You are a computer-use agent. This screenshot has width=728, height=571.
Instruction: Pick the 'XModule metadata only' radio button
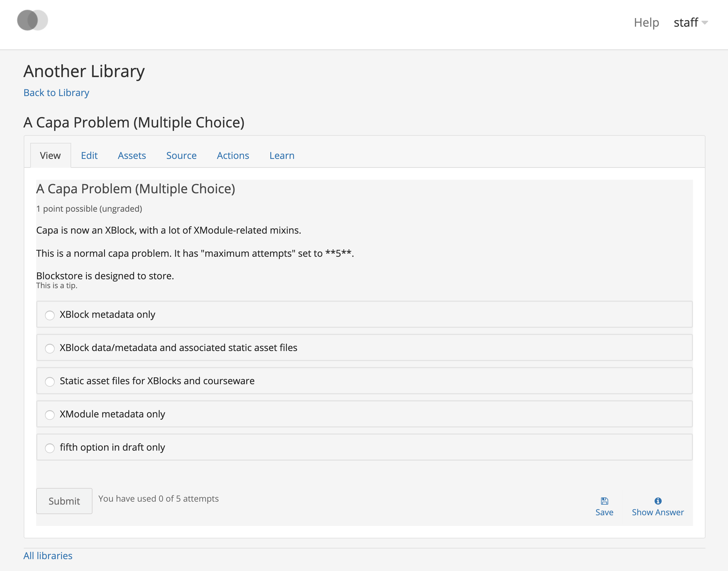tap(50, 415)
